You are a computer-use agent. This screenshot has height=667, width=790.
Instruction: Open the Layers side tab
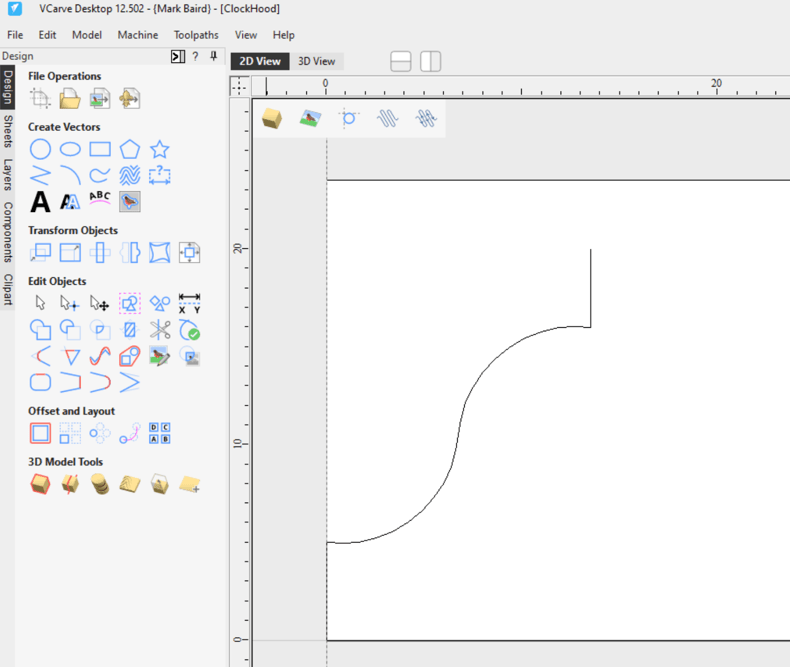point(8,175)
